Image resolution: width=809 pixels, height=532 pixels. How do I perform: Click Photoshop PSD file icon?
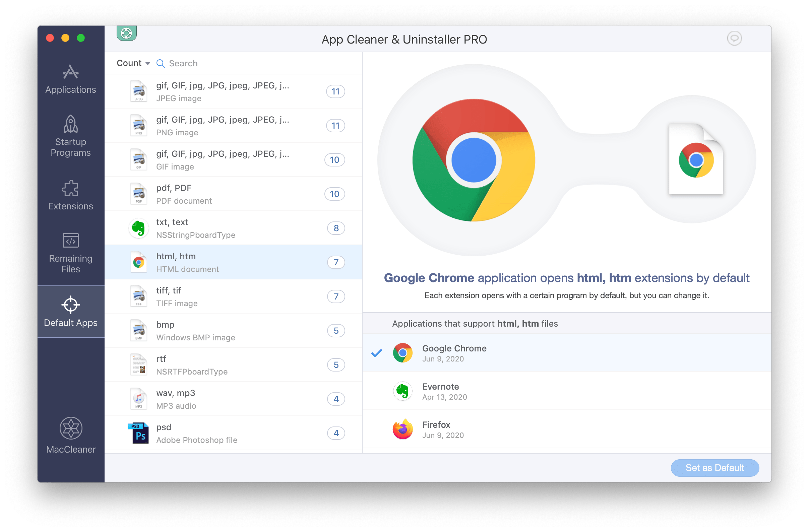138,433
